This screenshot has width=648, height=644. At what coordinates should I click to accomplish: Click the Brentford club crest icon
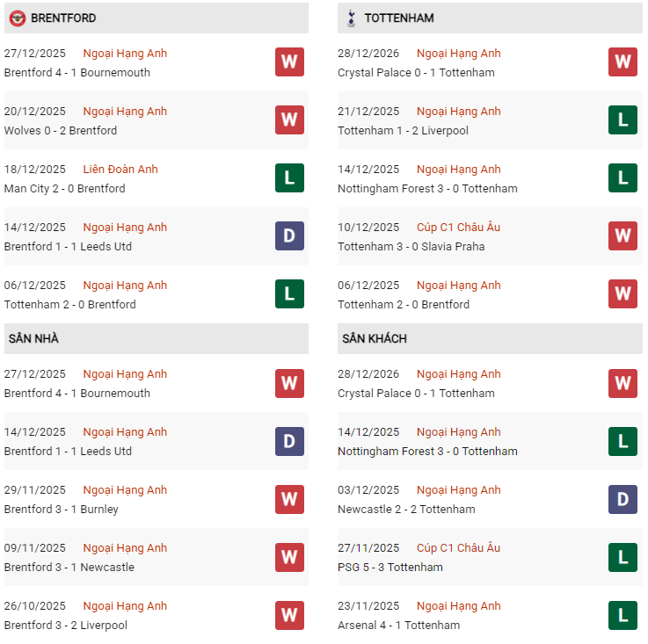[17, 18]
